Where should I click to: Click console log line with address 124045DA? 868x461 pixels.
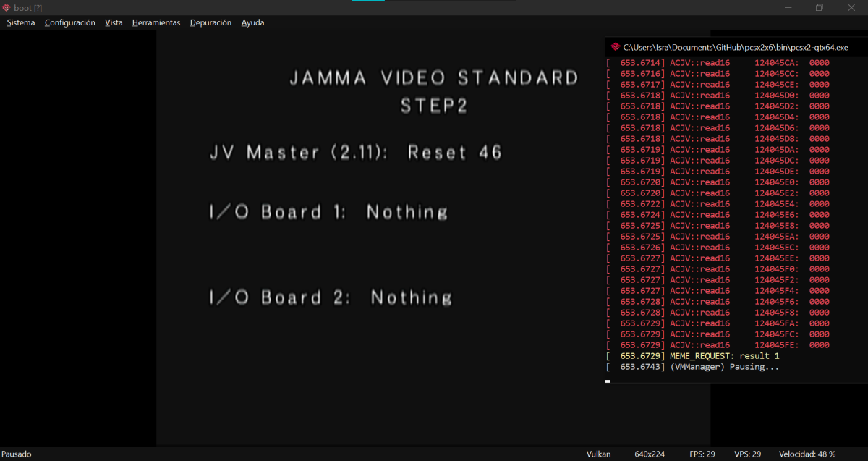[x=718, y=150]
